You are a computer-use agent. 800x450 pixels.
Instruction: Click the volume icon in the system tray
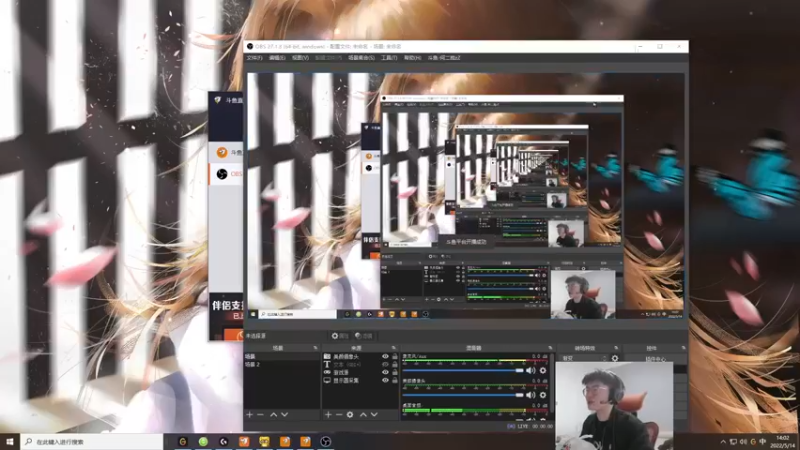point(743,442)
